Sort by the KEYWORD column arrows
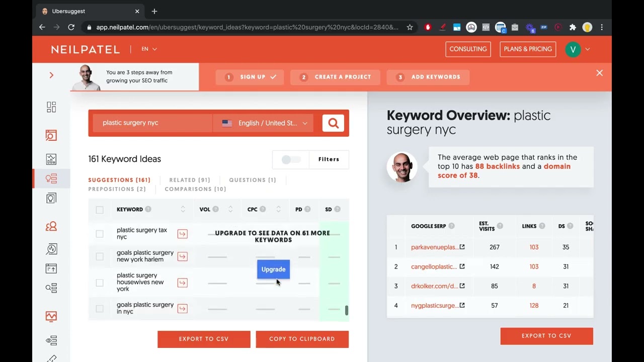644x362 pixels. pos(183,209)
